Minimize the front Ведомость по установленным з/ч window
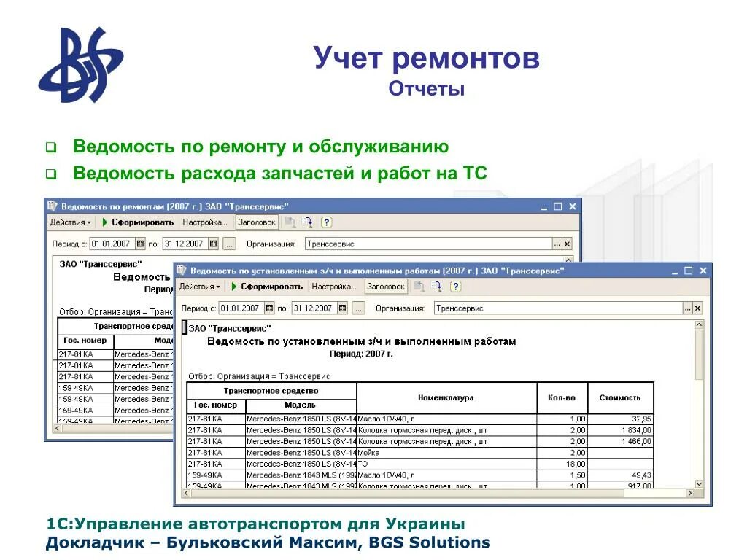747x560 pixels. point(675,272)
